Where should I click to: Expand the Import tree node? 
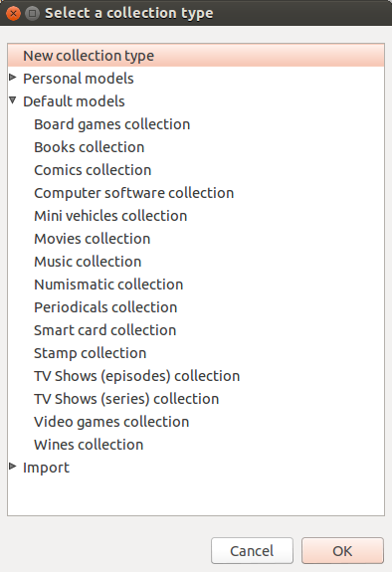[x=13, y=467]
